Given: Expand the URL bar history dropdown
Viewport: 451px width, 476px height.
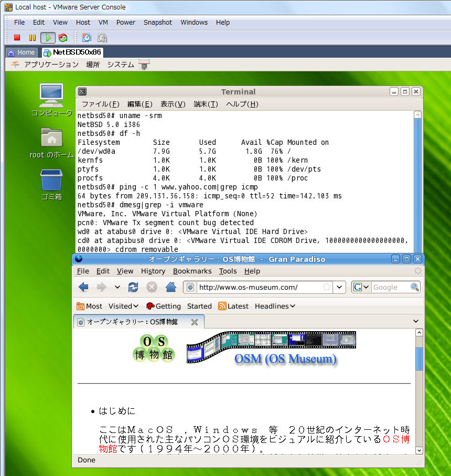Looking at the screenshot, I should [x=339, y=287].
